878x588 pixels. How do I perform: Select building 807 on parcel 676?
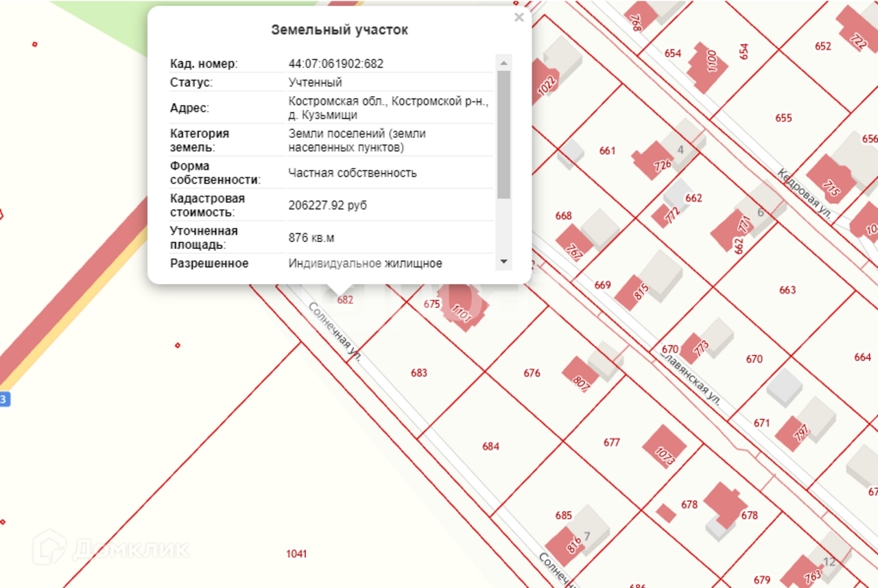[580, 376]
